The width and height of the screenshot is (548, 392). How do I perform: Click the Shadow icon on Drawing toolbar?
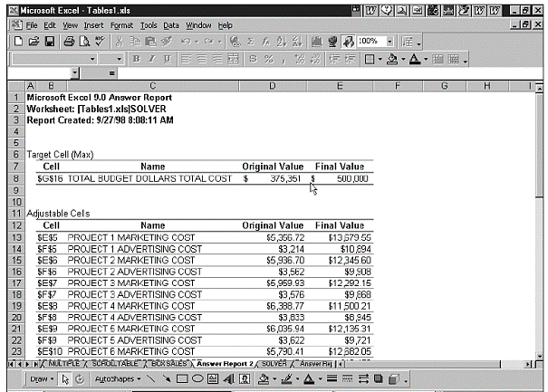coord(378,378)
